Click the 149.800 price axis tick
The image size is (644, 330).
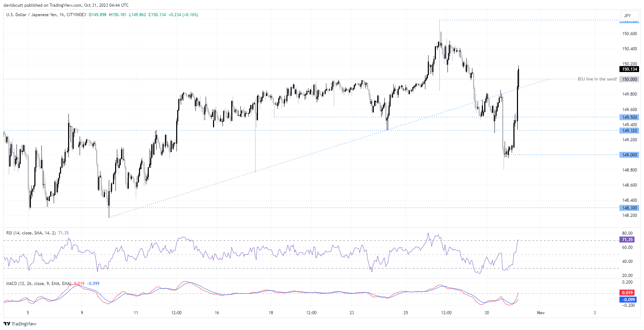(630, 94)
